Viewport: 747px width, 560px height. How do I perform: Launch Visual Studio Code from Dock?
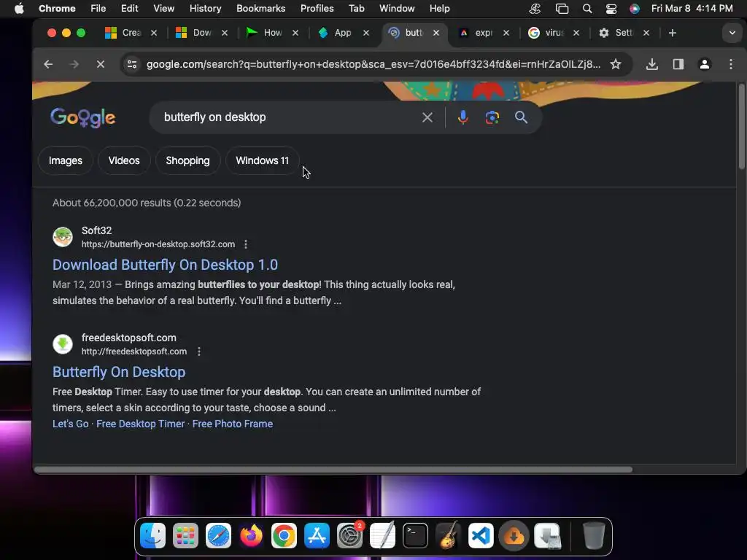point(481,536)
